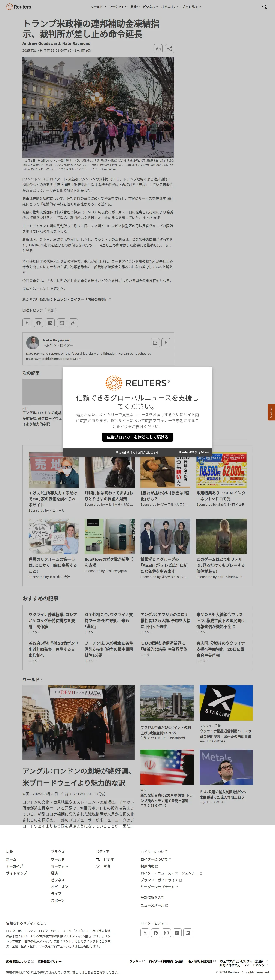275x980 pixels.
Task: Open ＥＵ鉄鋼の輸入制限 article headline
Action: click(223, 794)
